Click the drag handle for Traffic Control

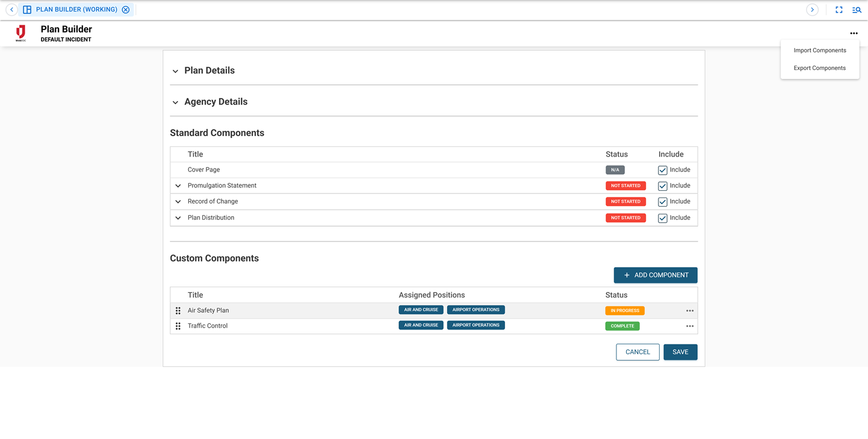178,326
